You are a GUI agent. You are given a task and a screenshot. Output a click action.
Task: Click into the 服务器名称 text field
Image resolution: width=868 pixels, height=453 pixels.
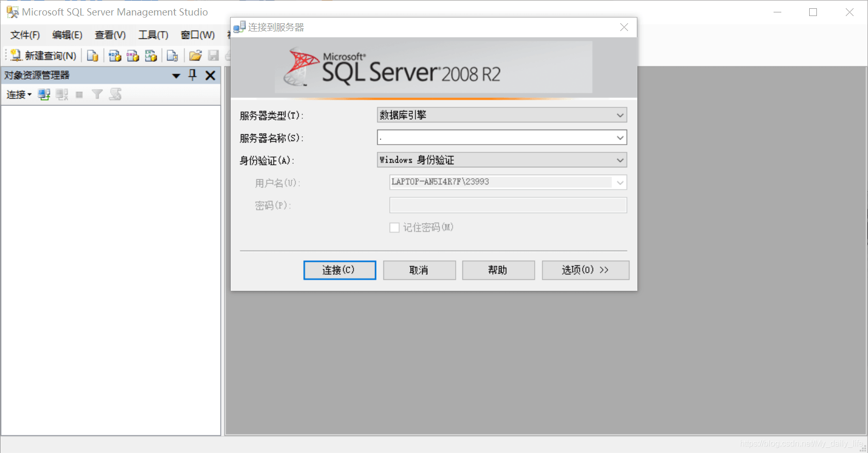495,137
